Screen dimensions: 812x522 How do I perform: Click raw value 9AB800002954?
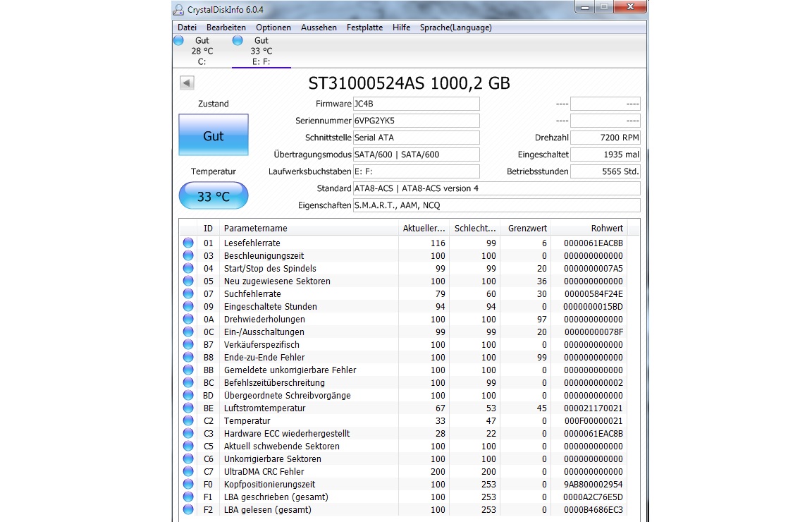pyautogui.click(x=593, y=484)
